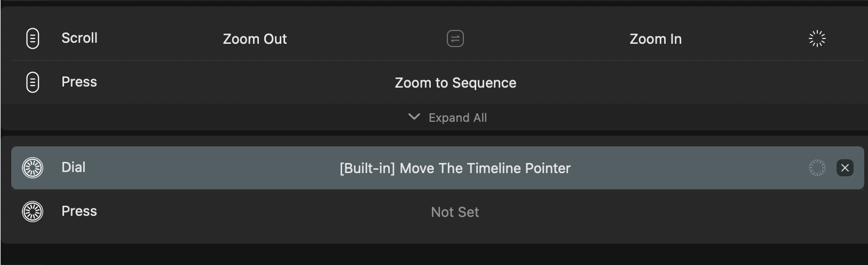Click the dial icon in the Not Set row

pyautogui.click(x=33, y=212)
